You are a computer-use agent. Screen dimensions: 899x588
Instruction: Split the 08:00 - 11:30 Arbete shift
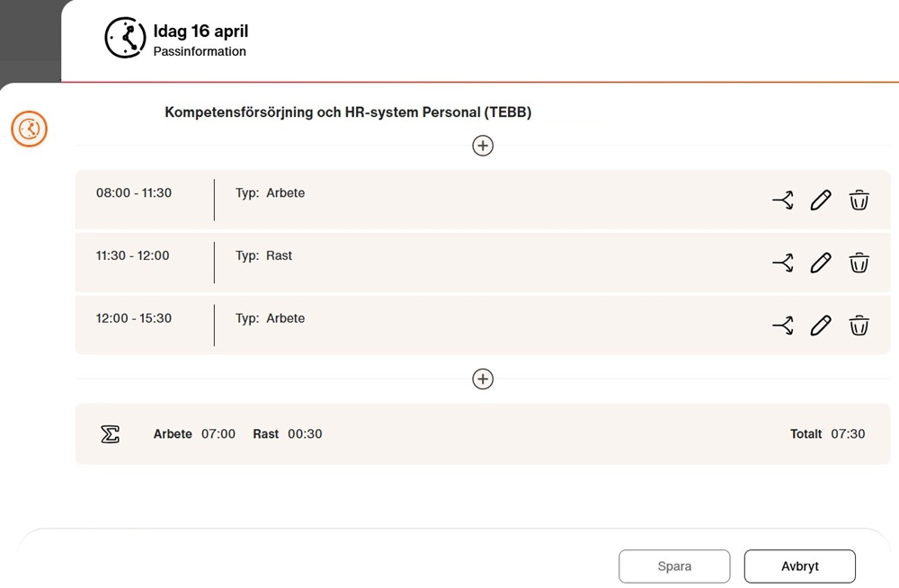click(783, 200)
